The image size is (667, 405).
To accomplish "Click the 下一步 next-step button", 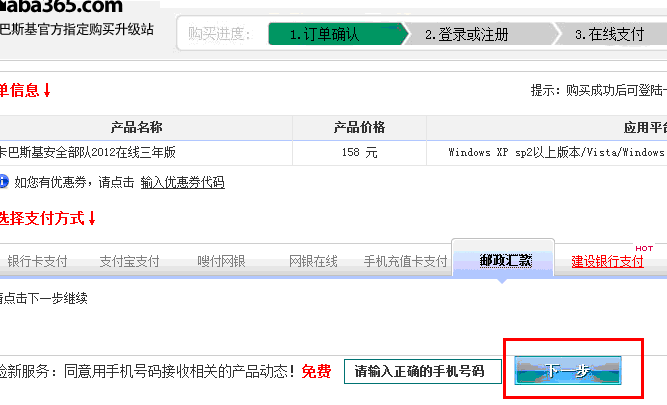I will point(568,371).
